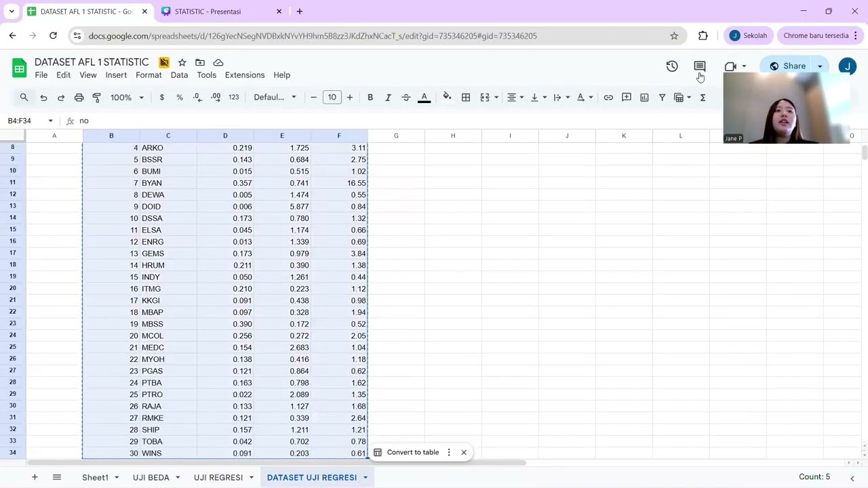Insert a chart
Image resolution: width=868 pixels, height=488 pixels.
tap(644, 98)
